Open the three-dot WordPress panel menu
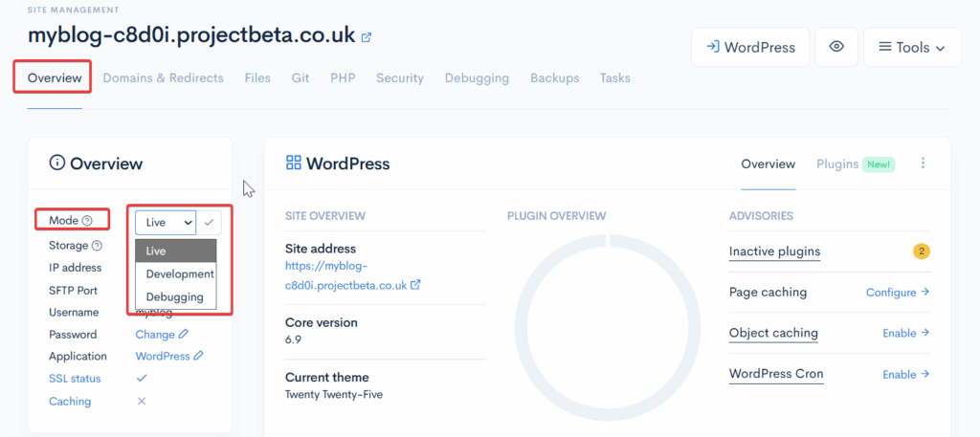 923,164
